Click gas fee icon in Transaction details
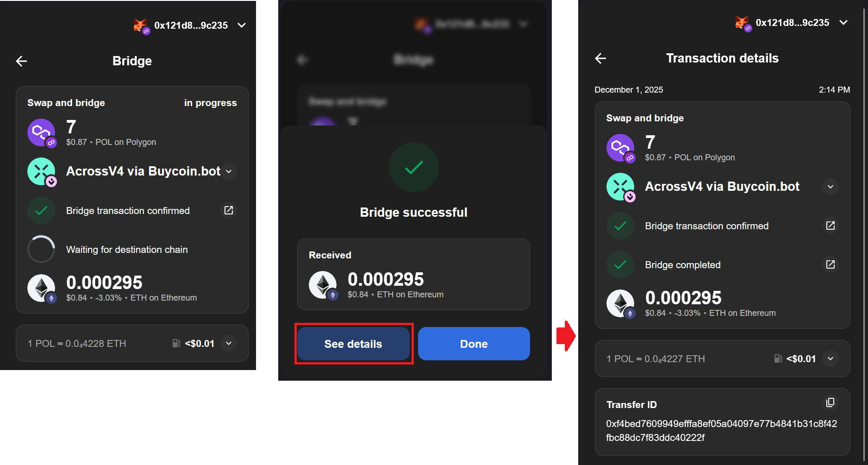The width and height of the screenshot is (868, 465). pos(778,358)
